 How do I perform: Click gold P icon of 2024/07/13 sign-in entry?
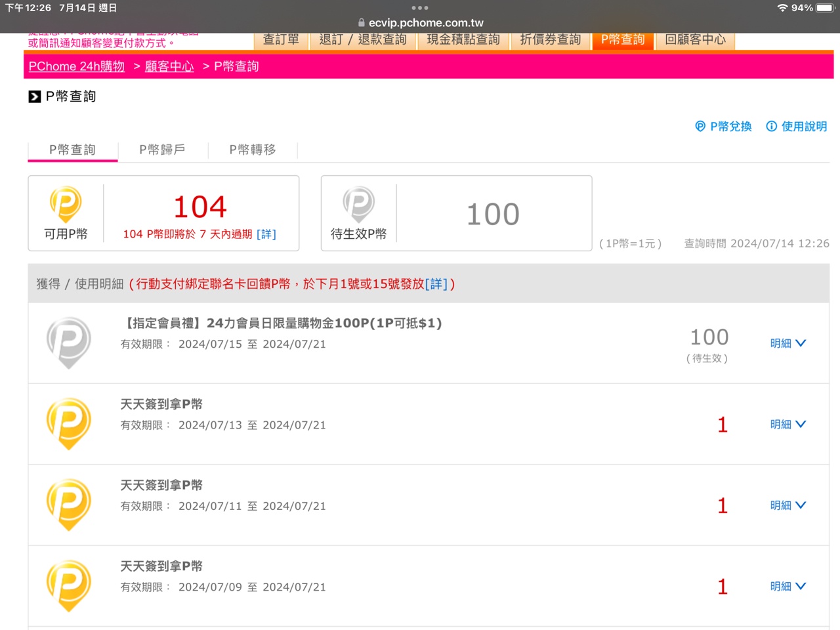coord(69,423)
